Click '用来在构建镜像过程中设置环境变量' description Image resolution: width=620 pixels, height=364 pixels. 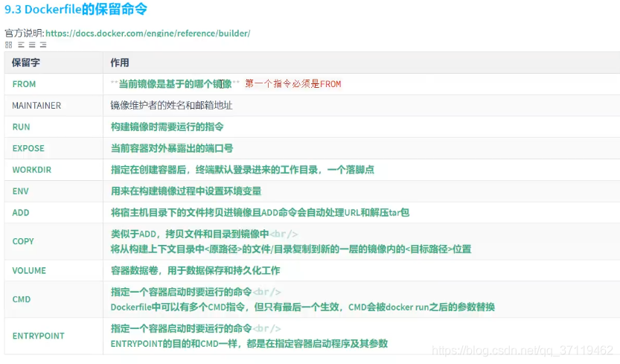coord(186,191)
